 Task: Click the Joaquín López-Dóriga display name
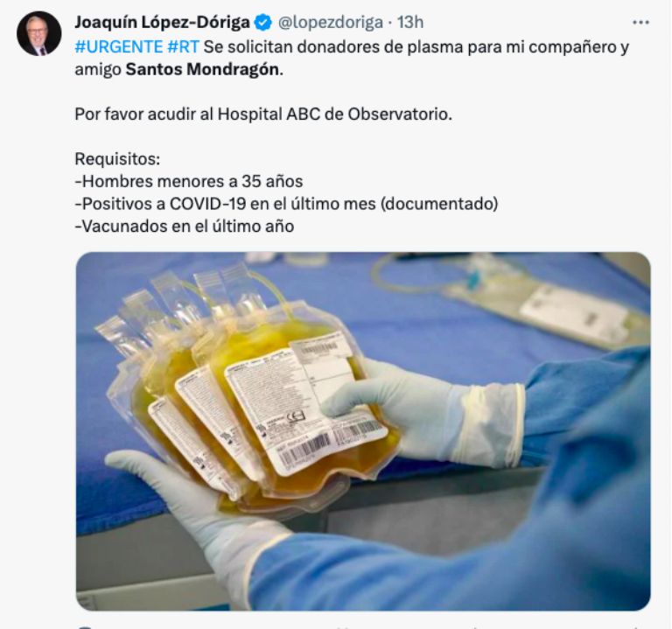point(162,22)
